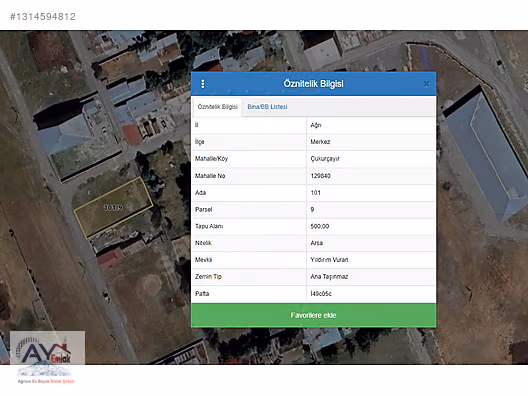Image resolution: width=528 pixels, height=396 pixels.
Task: Switch to the Bina/BB Listesi tab
Action: [x=267, y=107]
